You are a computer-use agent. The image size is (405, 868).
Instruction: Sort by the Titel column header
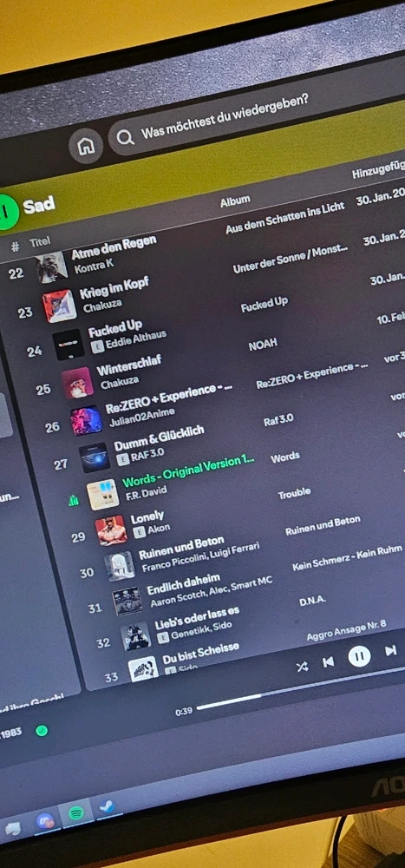[39, 242]
